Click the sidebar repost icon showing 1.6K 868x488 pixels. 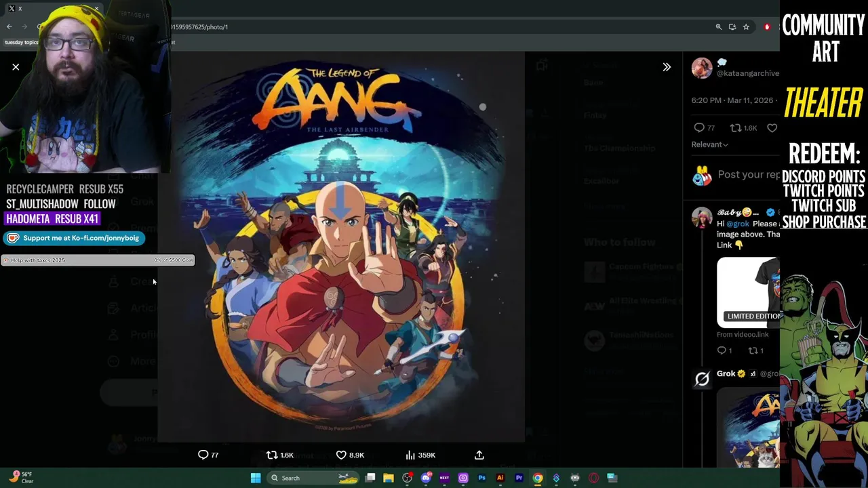pyautogui.click(x=743, y=127)
